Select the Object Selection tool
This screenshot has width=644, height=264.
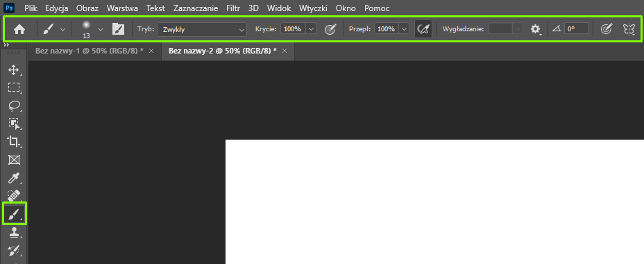tap(14, 124)
